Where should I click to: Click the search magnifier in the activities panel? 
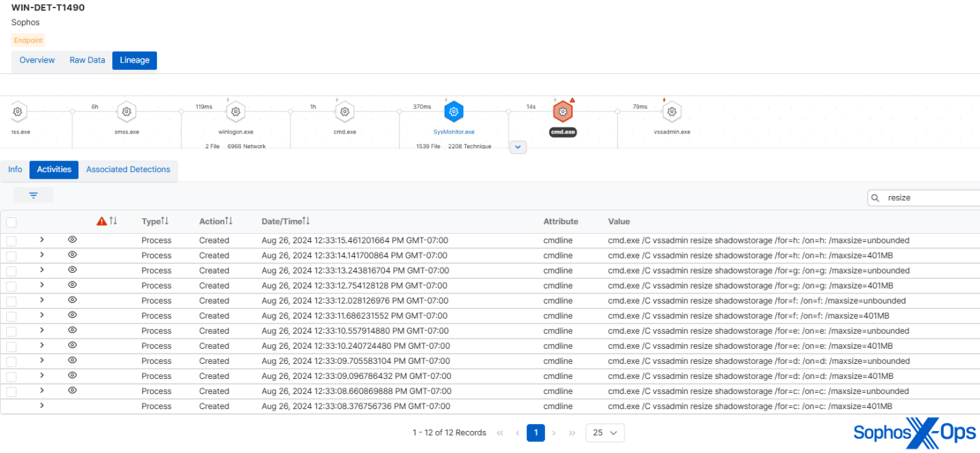click(875, 197)
